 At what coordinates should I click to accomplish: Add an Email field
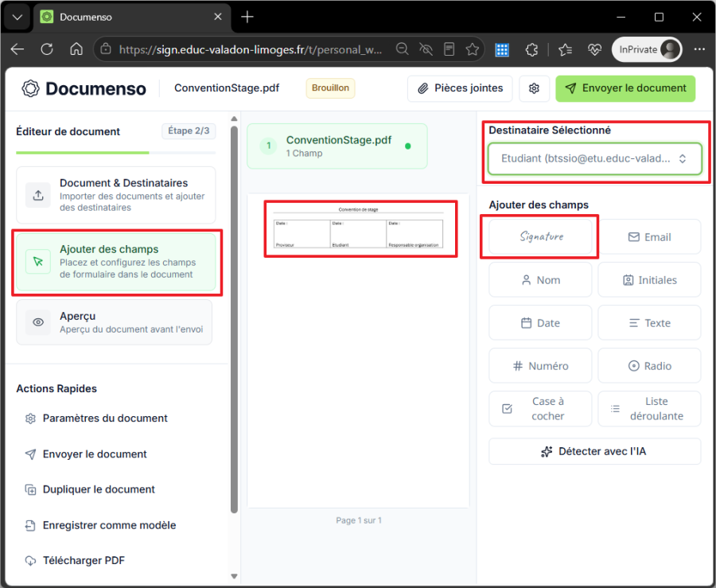pos(649,236)
